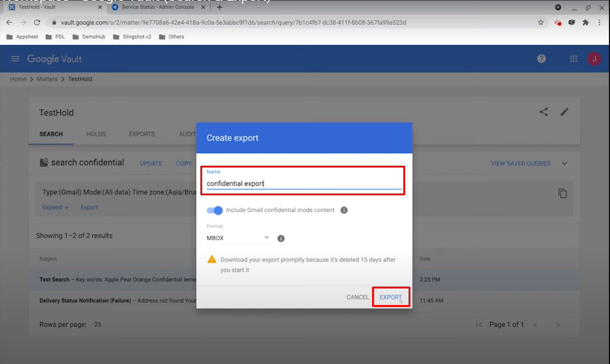610x364 pixels.
Task: Open the browser extensions puzzle icon
Action: click(586, 23)
